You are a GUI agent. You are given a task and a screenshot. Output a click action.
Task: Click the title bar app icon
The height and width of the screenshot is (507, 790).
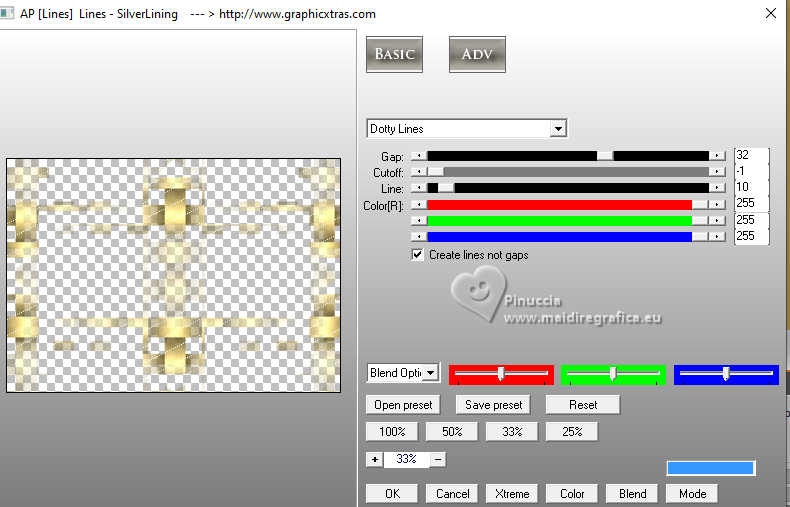tap(7, 14)
